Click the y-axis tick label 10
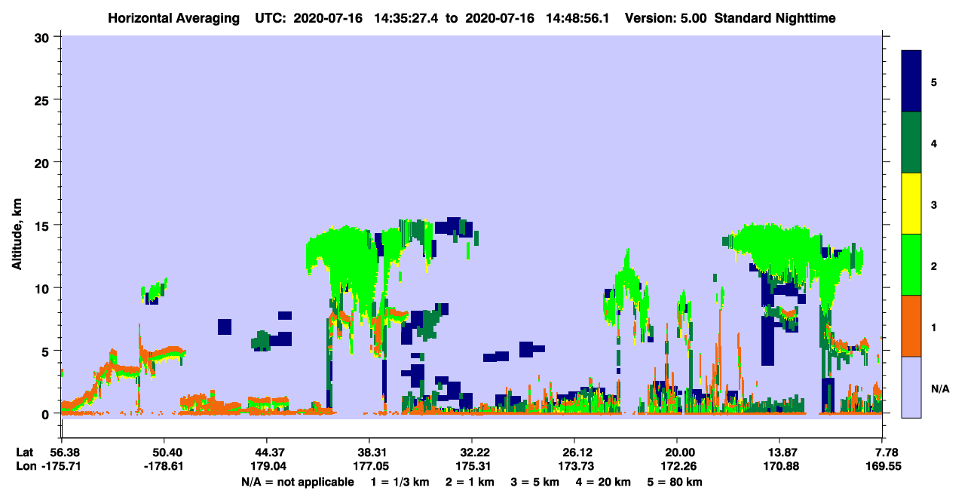The width and height of the screenshot is (980, 503). (x=44, y=288)
